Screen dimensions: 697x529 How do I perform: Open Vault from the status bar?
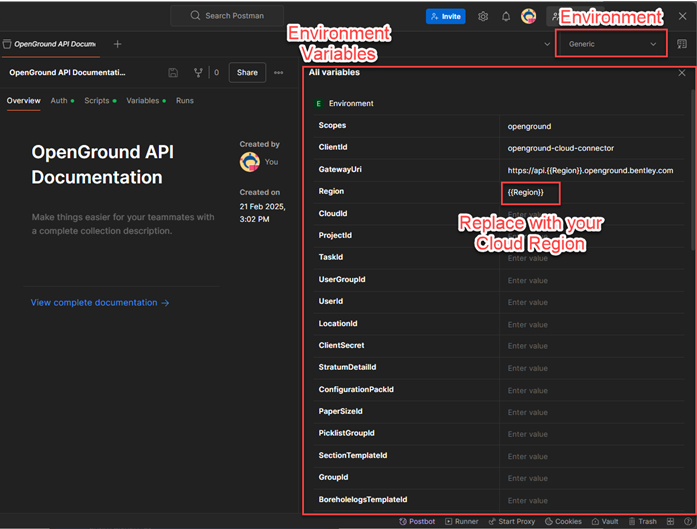(605, 521)
